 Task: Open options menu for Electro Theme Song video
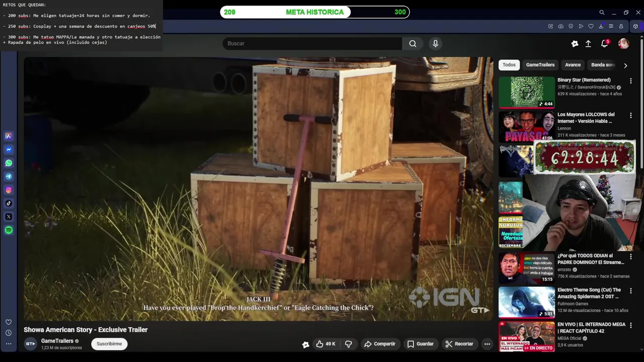[630, 291]
